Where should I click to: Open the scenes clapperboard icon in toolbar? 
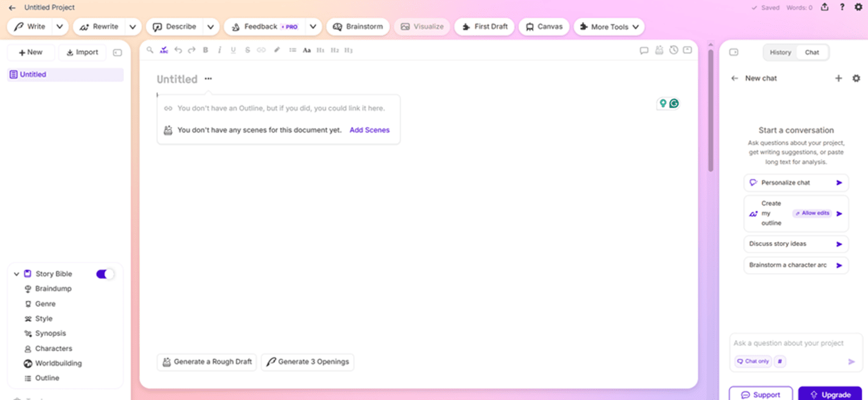pyautogui.click(x=659, y=50)
